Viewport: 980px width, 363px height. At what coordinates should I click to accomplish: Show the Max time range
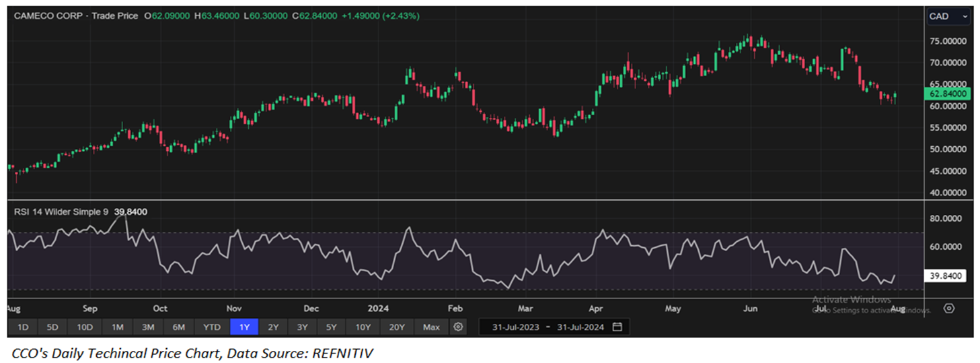(431, 327)
